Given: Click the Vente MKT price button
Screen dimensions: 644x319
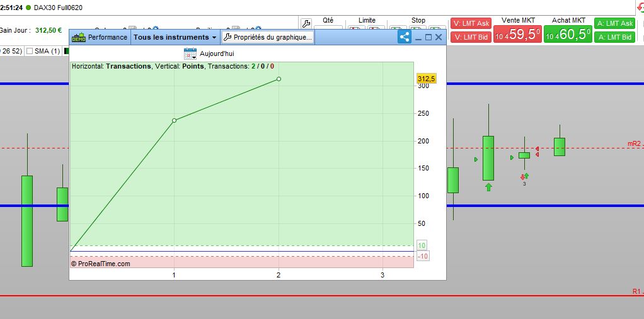Looking at the screenshot, I should point(517,34).
